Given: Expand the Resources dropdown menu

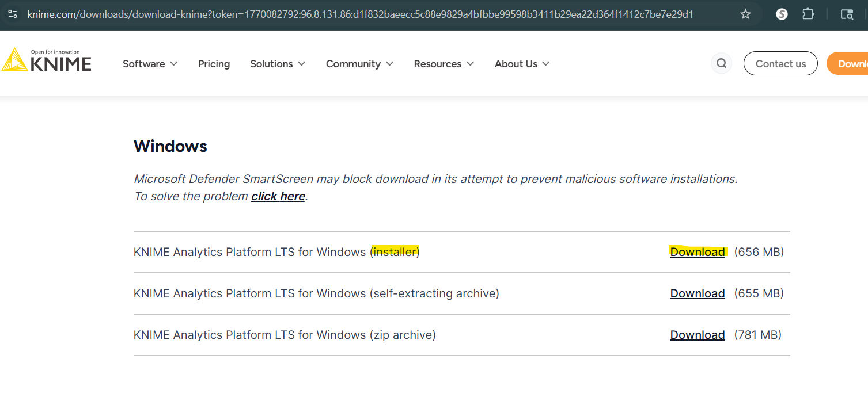Looking at the screenshot, I should [444, 64].
